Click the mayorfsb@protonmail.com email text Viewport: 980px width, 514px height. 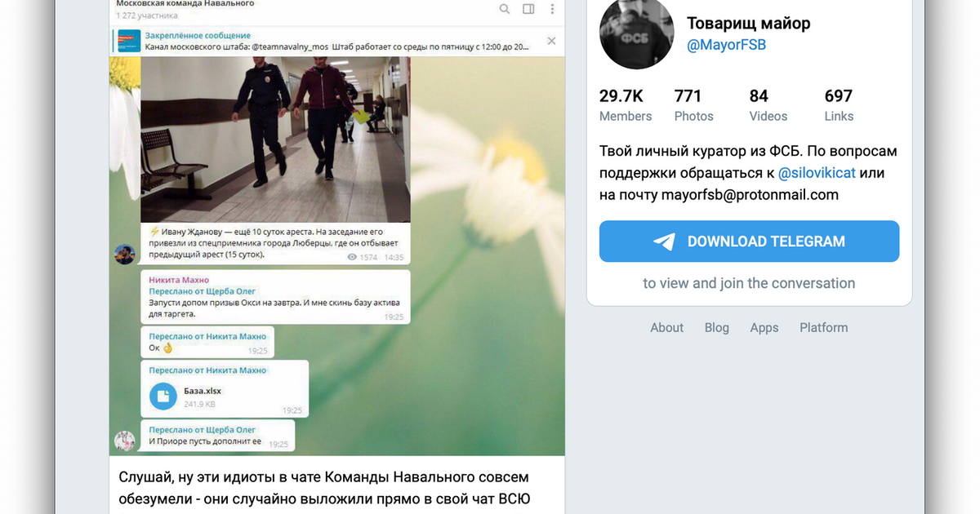coord(750,194)
